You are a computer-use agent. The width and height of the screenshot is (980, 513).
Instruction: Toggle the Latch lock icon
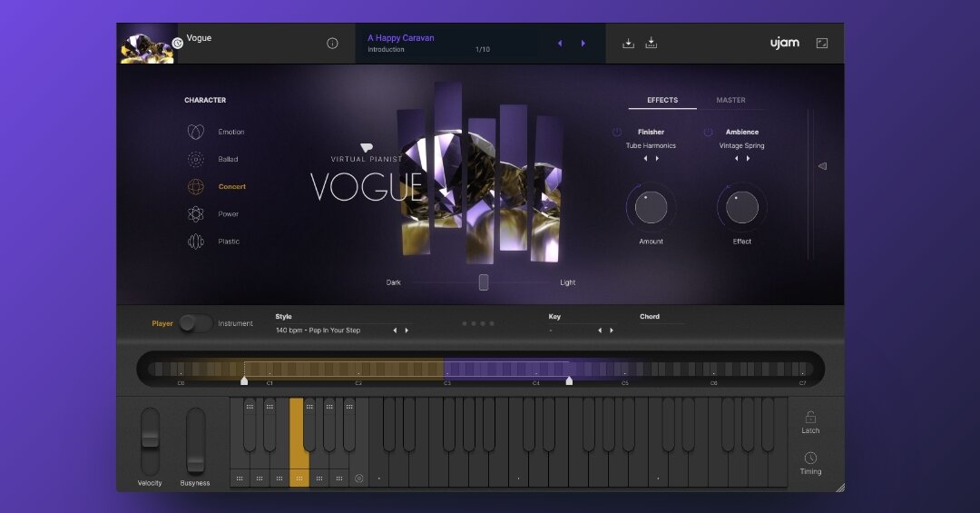coord(810,417)
